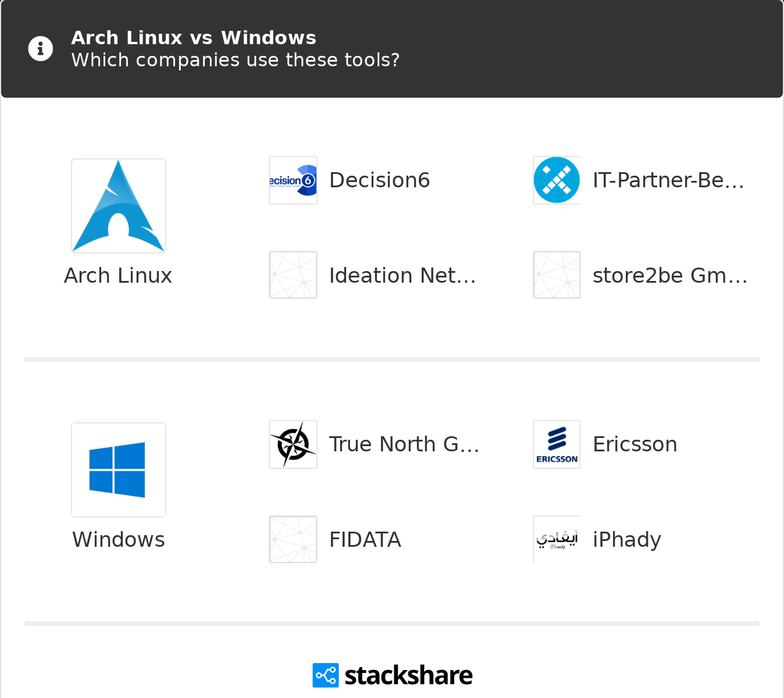Open the iPhady company name link

pyautogui.click(x=626, y=540)
